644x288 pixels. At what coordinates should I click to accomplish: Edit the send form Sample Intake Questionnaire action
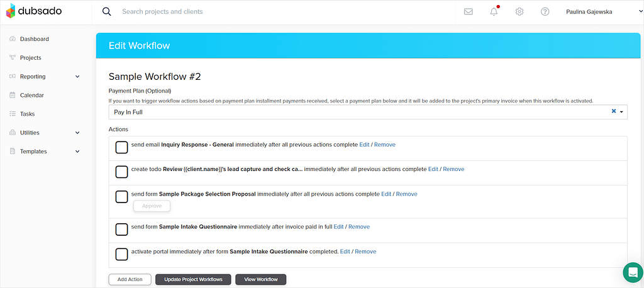[338, 226]
